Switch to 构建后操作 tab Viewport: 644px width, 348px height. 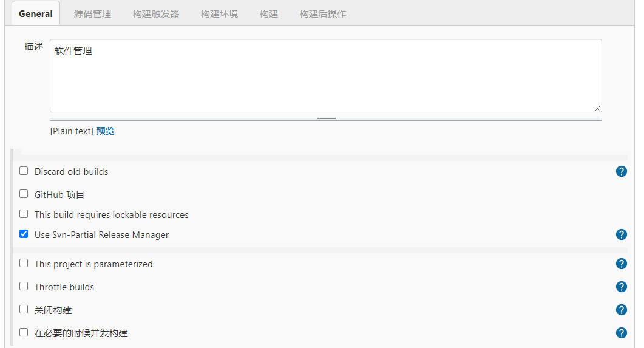(x=323, y=13)
